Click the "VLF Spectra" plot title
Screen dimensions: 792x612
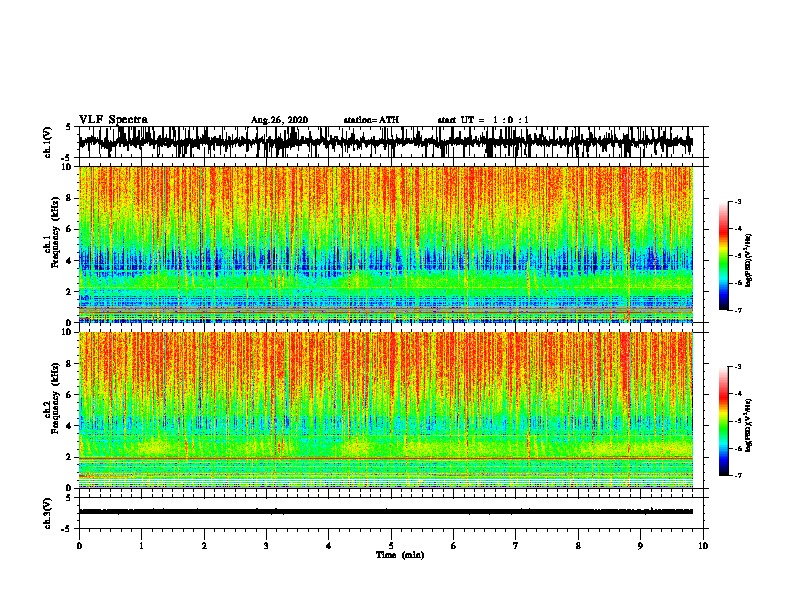(113, 120)
